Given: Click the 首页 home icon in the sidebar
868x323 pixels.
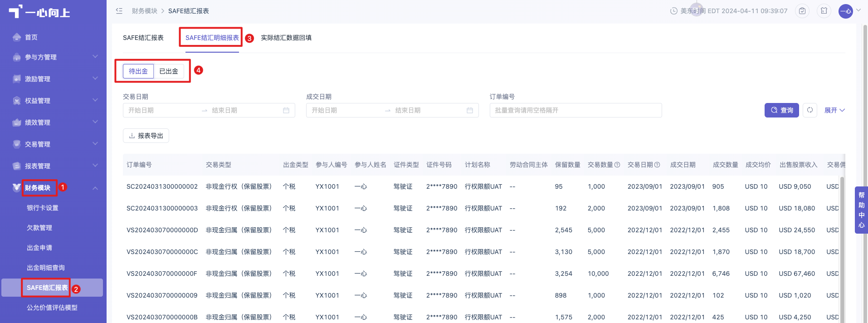Looking at the screenshot, I should (17, 37).
